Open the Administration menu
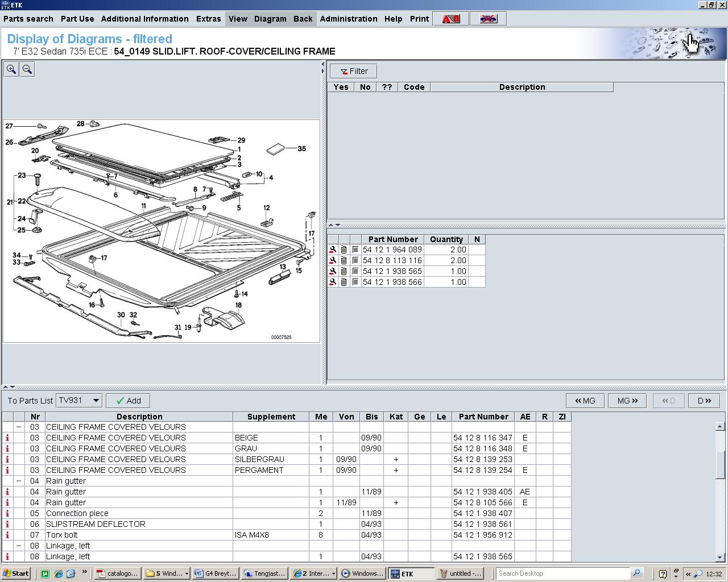 tap(348, 19)
